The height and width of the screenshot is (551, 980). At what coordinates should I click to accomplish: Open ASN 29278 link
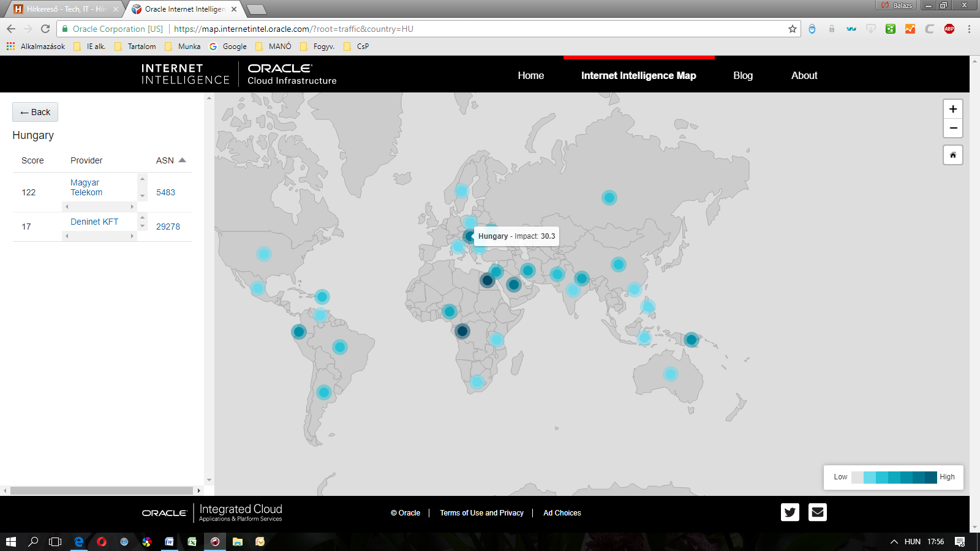(168, 227)
